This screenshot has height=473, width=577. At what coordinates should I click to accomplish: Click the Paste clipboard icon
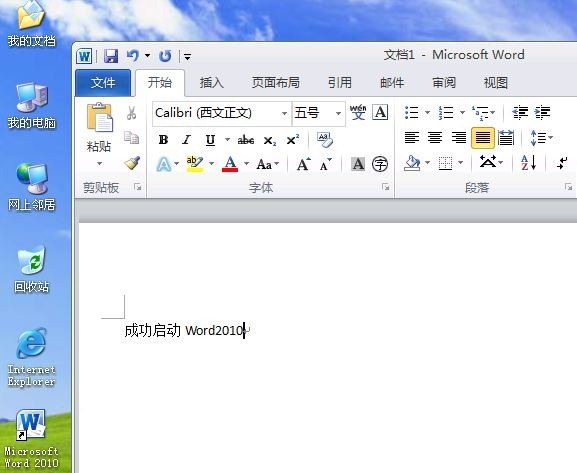tap(99, 117)
